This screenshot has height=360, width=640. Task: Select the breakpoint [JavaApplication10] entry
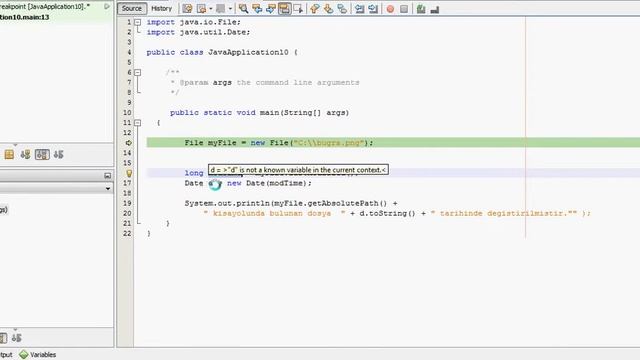click(x=45, y=7)
